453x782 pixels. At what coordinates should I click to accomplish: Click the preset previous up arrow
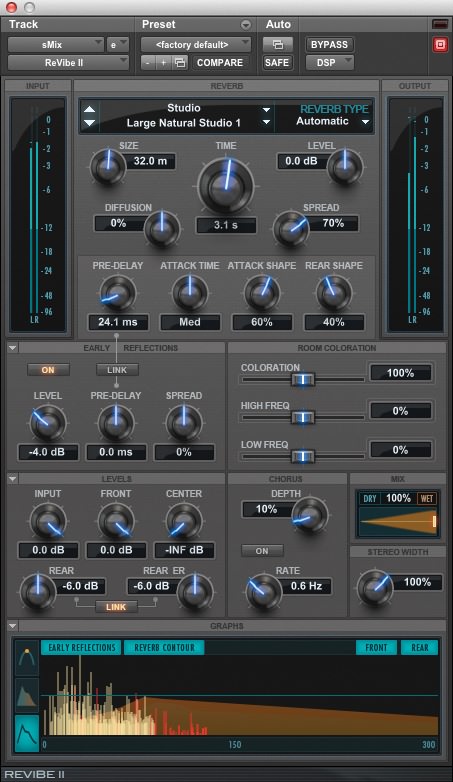click(x=89, y=109)
